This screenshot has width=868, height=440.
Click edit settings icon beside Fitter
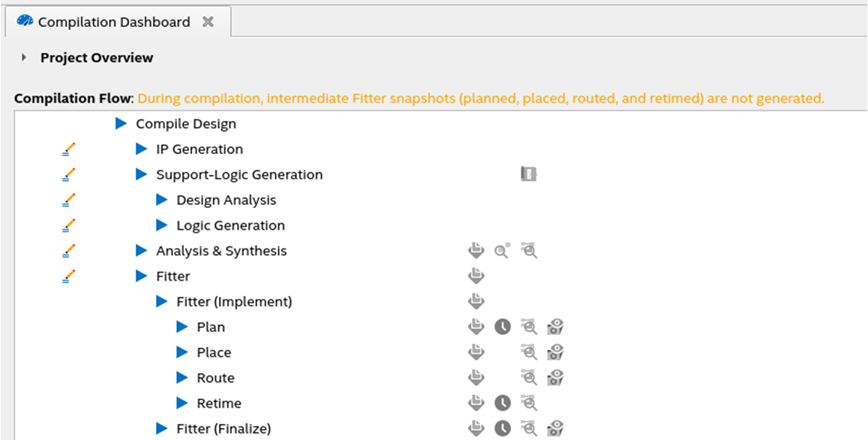click(x=69, y=276)
